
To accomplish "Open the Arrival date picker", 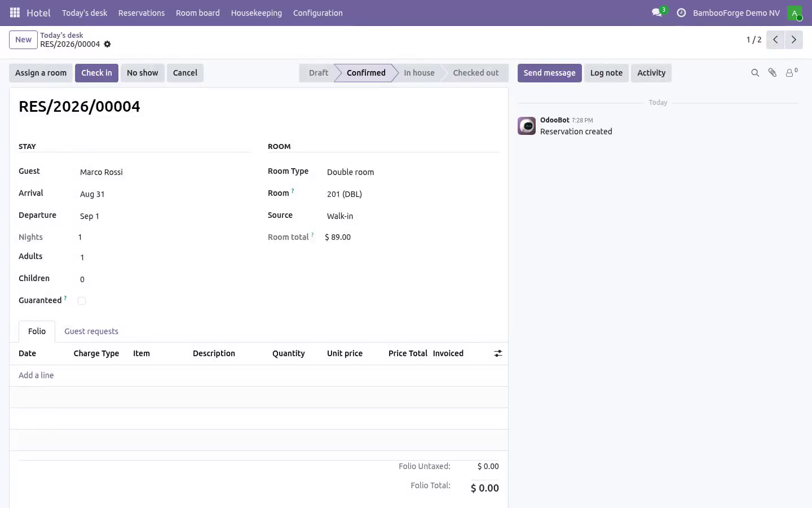I will click(x=164, y=194).
